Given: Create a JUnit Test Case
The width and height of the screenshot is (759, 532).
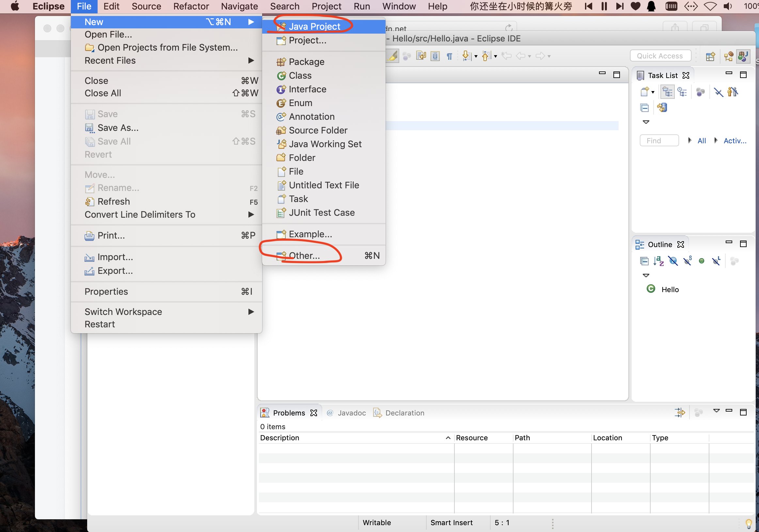Looking at the screenshot, I should [x=324, y=213].
